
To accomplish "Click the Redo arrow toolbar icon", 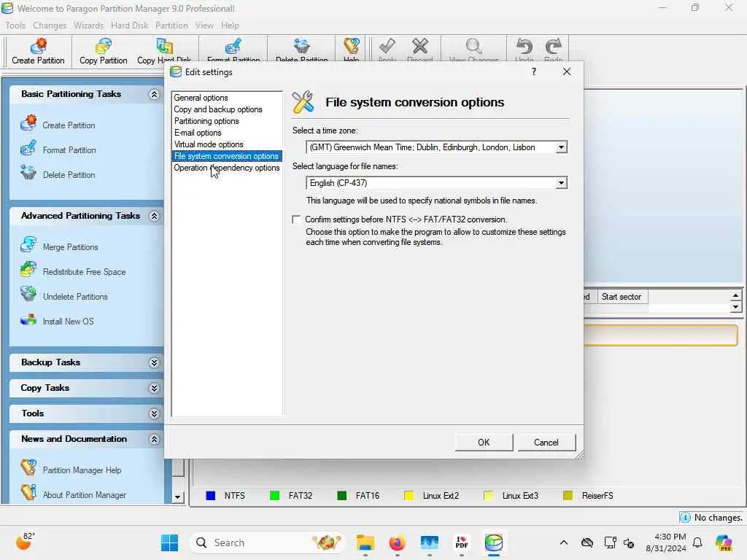I will click(553, 46).
